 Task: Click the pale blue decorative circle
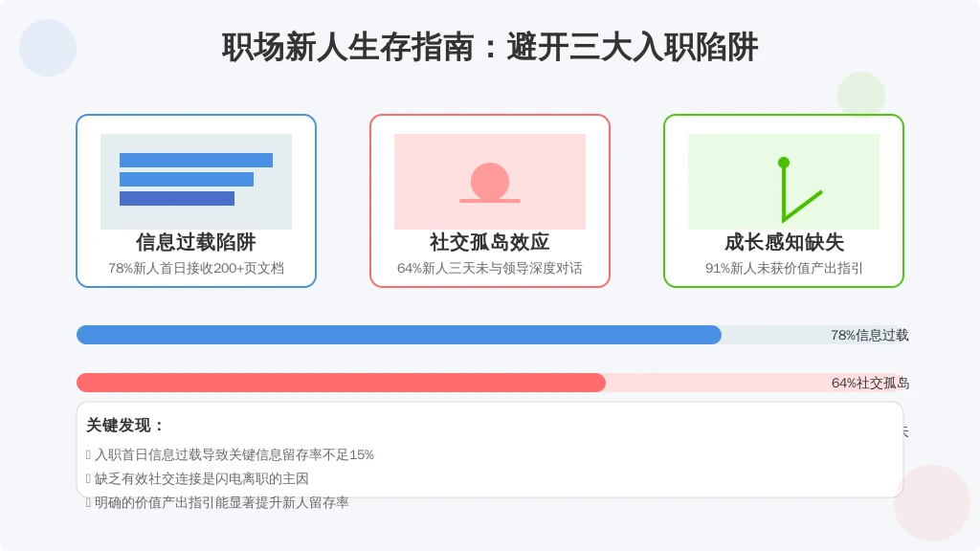click(x=48, y=48)
